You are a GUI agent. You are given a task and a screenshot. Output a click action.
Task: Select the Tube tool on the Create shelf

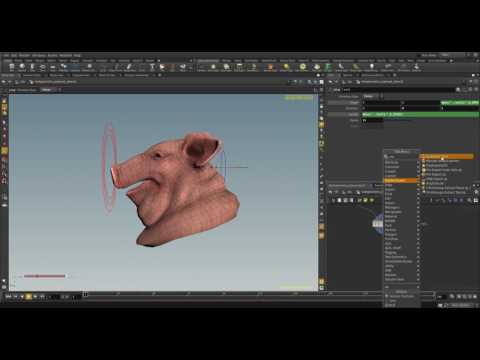[x=32, y=68]
